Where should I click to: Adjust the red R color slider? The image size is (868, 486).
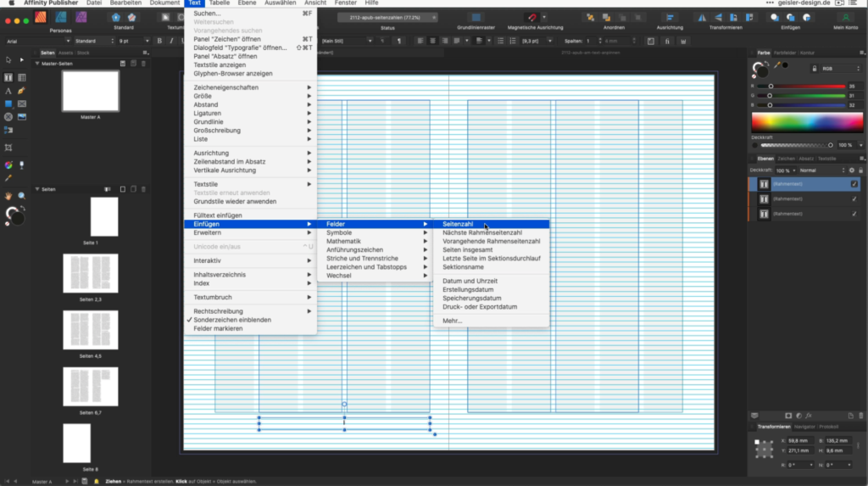(801, 87)
